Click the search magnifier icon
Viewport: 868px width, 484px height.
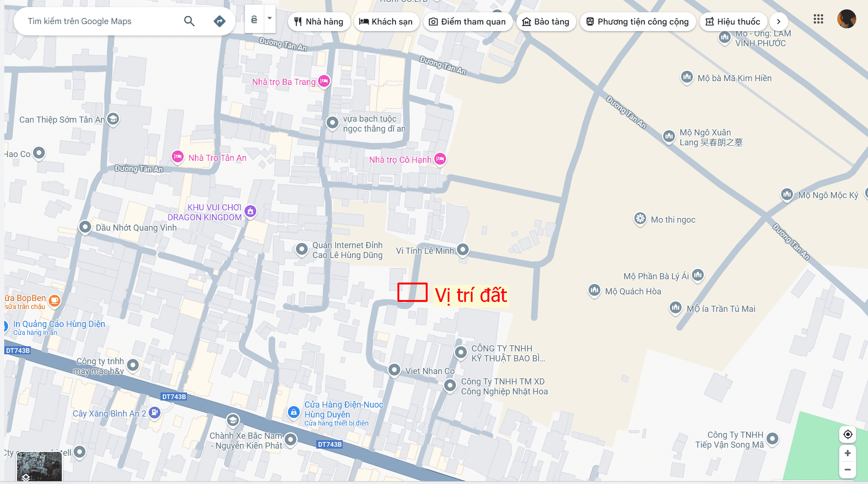(x=189, y=21)
